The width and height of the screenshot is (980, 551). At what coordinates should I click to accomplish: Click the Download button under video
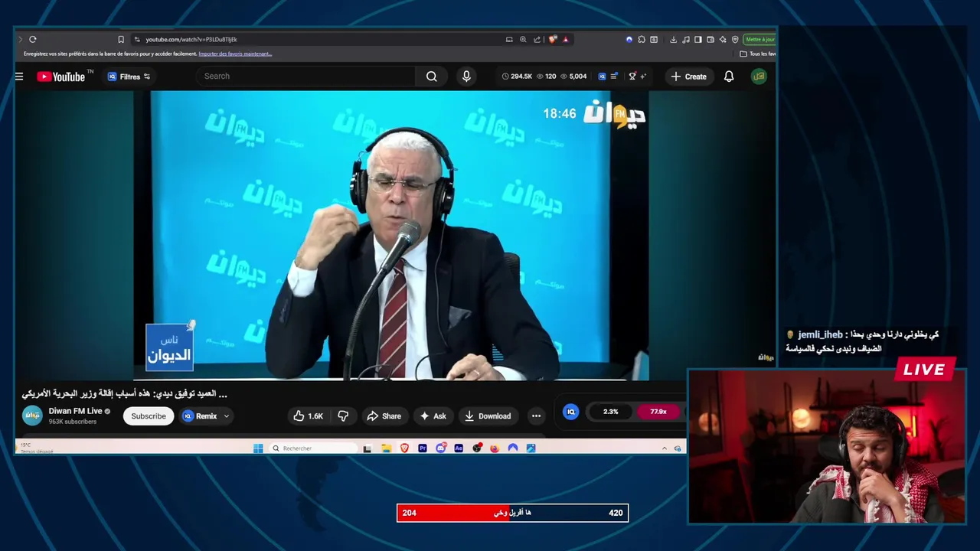(487, 416)
